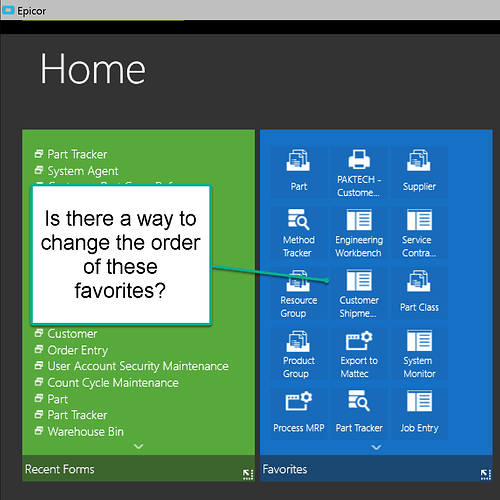Open the Part Tracker favorite tile

click(359, 414)
